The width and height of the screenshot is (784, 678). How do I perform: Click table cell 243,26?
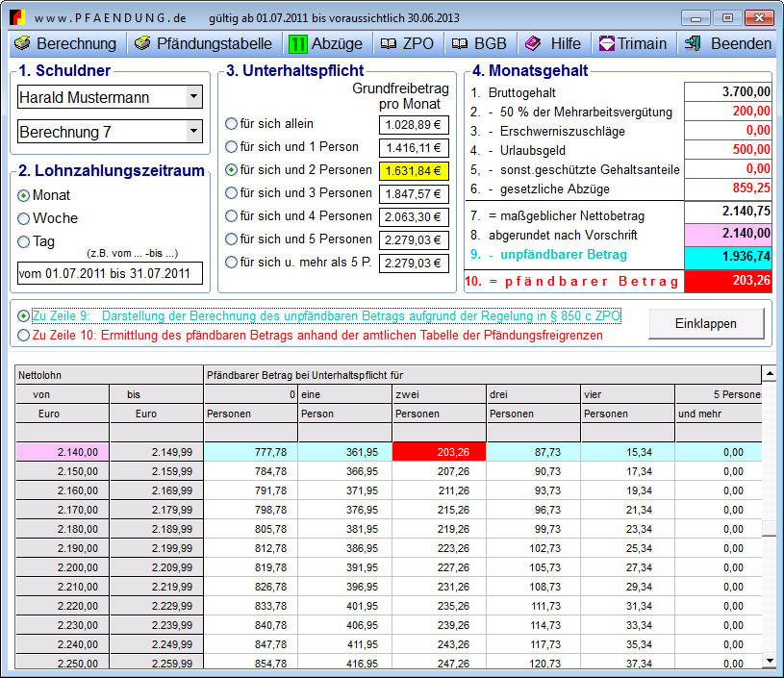[x=439, y=644]
